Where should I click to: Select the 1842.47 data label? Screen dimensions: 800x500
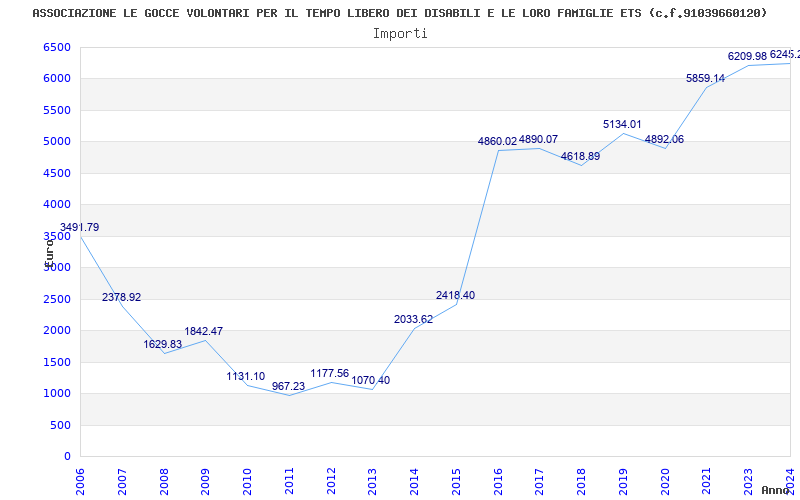204,332
